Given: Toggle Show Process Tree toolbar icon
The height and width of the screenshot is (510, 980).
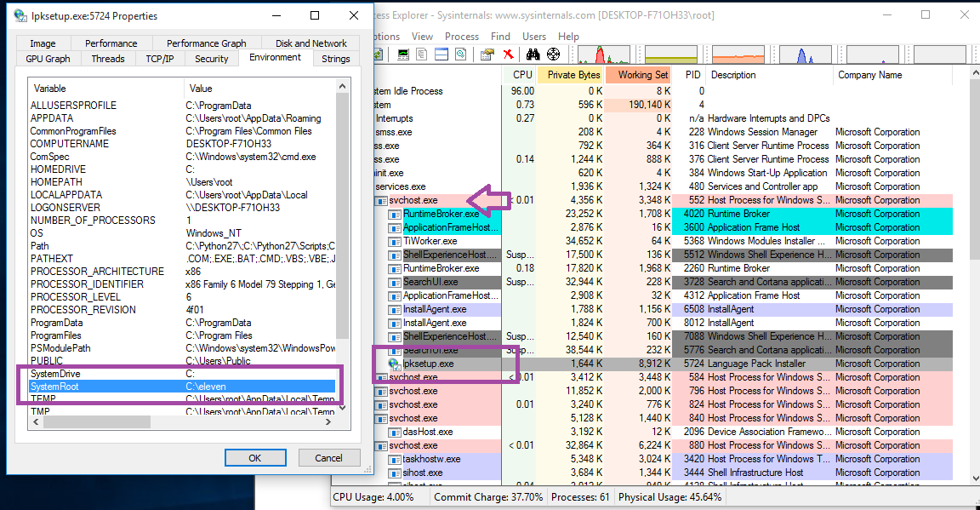Looking at the screenshot, I should [x=422, y=54].
